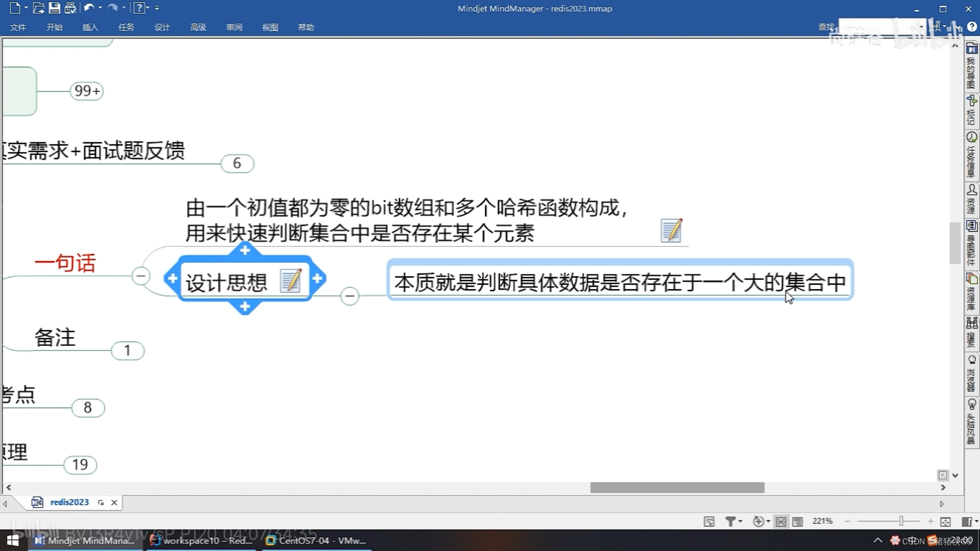Add topic above 设计思想 via plus handle

click(x=245, y=251)
